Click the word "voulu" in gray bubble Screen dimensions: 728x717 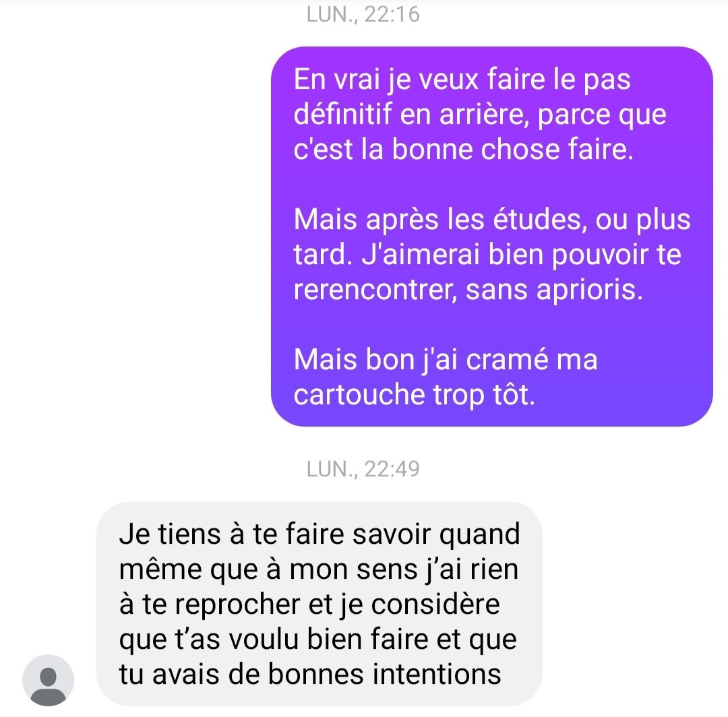point(264,639)
